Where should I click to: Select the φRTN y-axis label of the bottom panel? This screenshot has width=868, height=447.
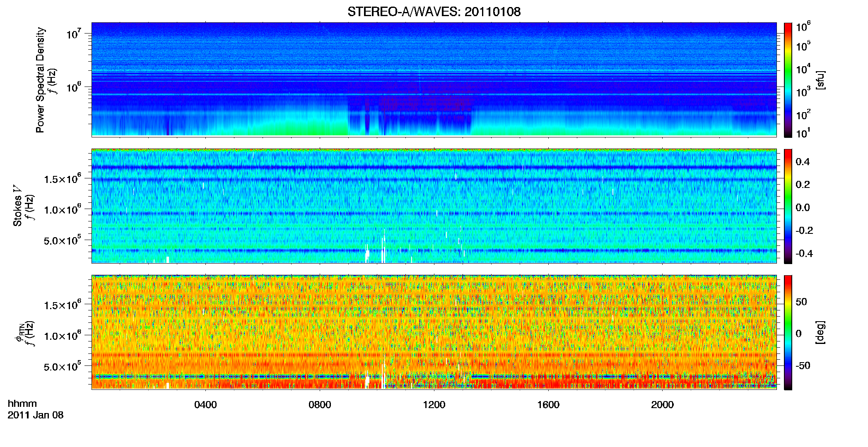[x=19, y=333]
